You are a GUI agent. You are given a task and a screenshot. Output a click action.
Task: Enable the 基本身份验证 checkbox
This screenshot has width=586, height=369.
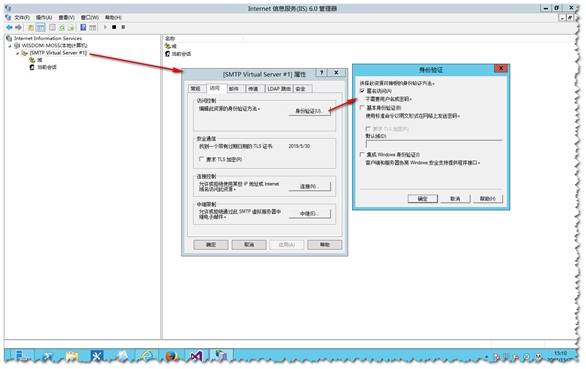pos(362,108)
